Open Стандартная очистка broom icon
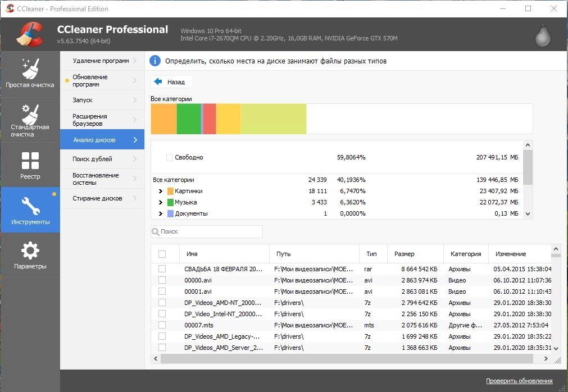 point(30,115)
